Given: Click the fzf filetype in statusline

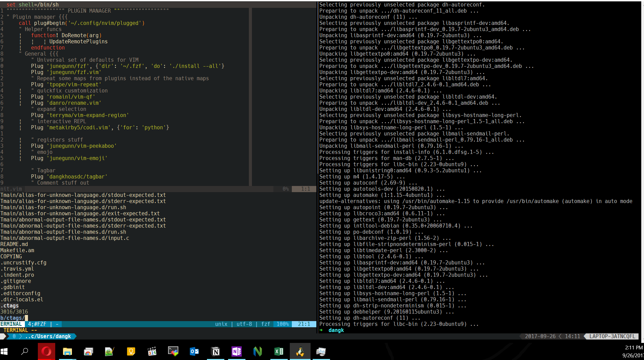Looking at the screenshot, I should [x=266, y=324].
